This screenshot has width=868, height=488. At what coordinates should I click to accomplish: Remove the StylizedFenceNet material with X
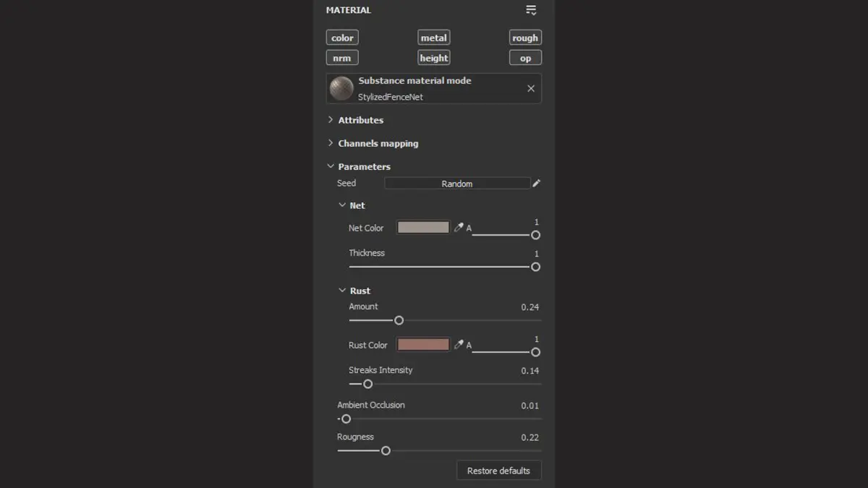(x=531, y=88)
